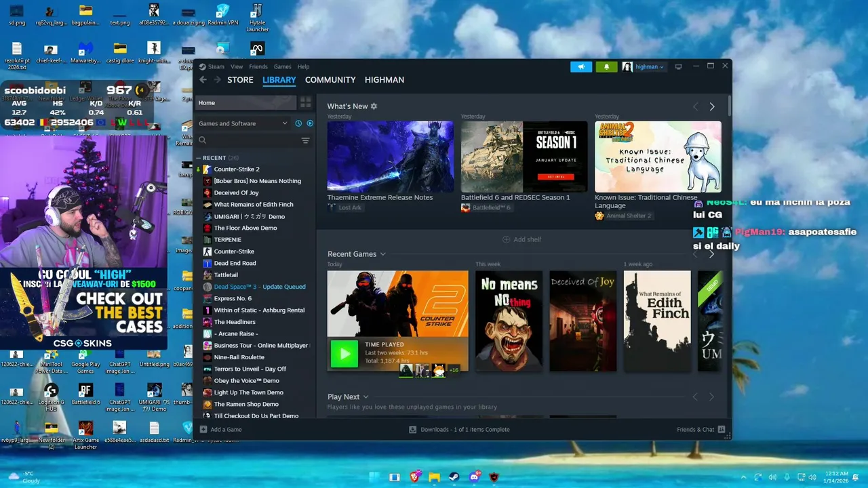This screenshot has width=868, height=488.
Task: Switch library to grid collections view icon
Action: click(x=306, y=102)
